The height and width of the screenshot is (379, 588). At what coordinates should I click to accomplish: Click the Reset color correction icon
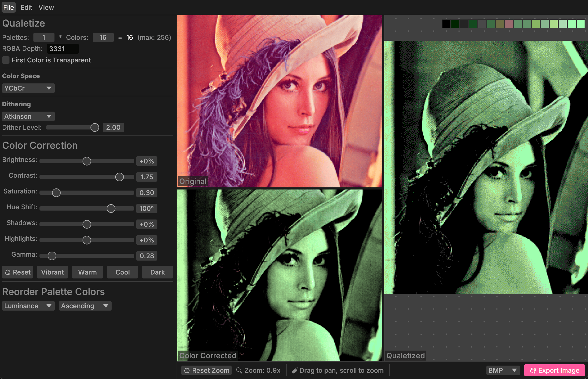[8, 272]
